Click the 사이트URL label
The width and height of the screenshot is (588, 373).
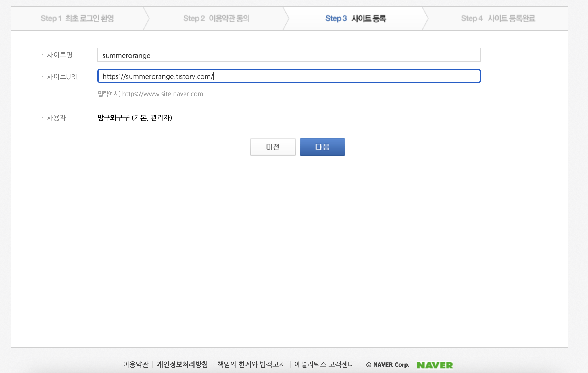tap(62, 77)
